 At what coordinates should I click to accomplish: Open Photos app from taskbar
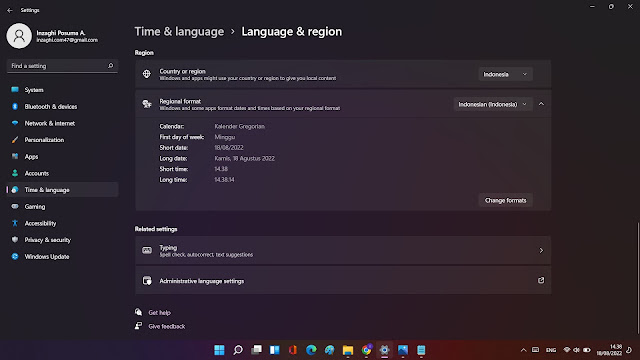pyautogui.click(x=403, y=350)
